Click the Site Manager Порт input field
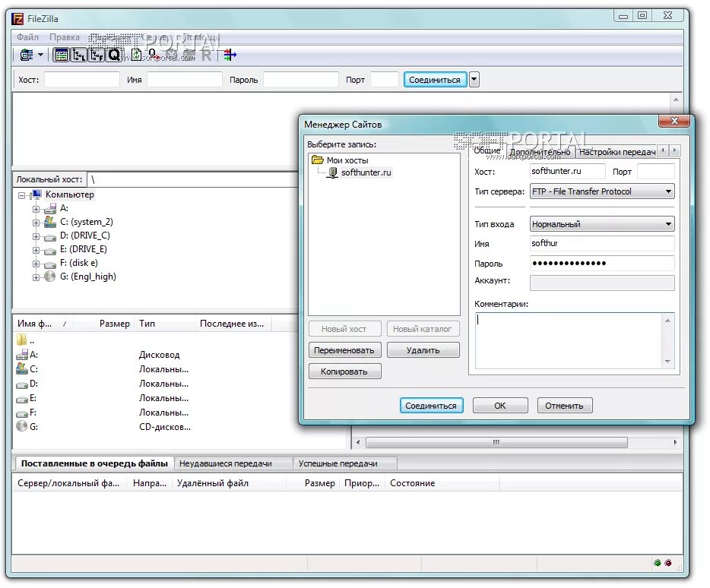The height and width of the screenshot is (588, 710). pos(656,172)
